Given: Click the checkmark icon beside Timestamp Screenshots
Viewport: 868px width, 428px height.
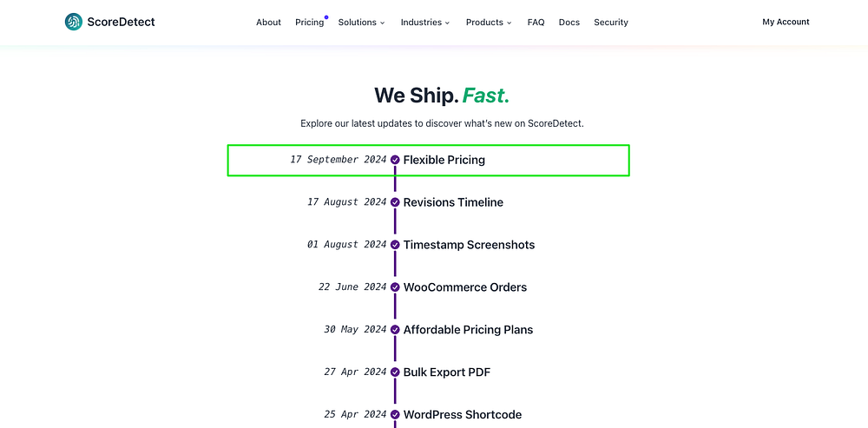Looking at the screenshot, I should (x=395, y=245).
